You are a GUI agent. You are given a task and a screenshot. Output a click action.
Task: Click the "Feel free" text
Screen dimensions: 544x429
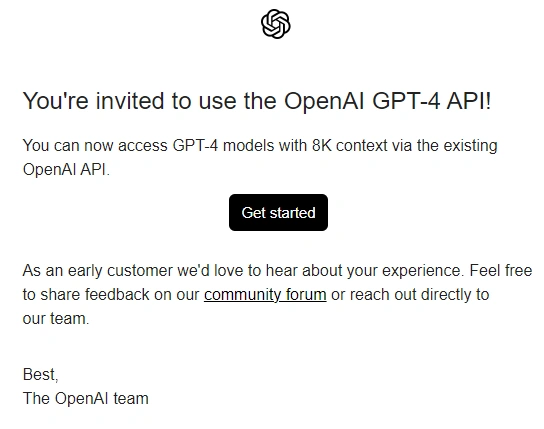(501, 270)
